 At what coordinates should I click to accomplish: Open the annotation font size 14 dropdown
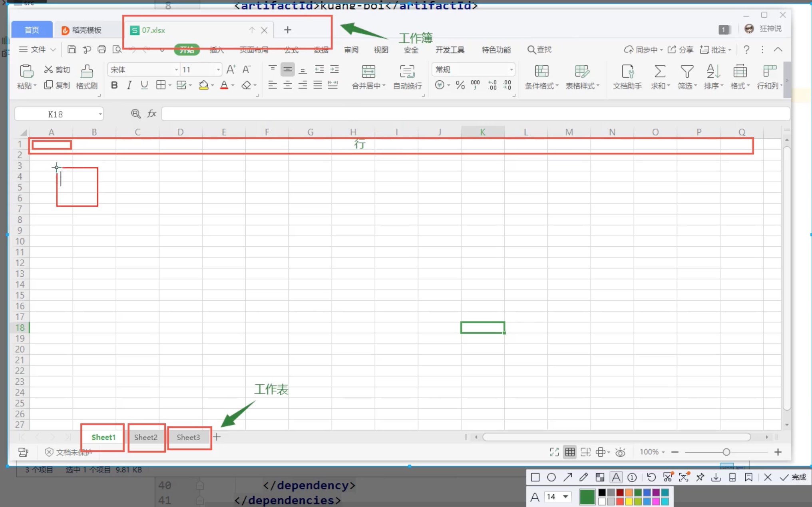tap(565, 497)
